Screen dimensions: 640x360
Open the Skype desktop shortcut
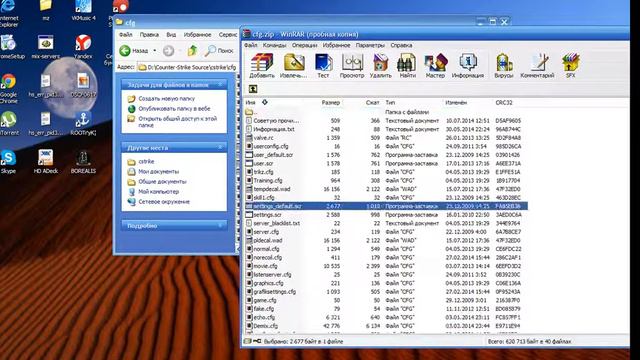(8, 162)
